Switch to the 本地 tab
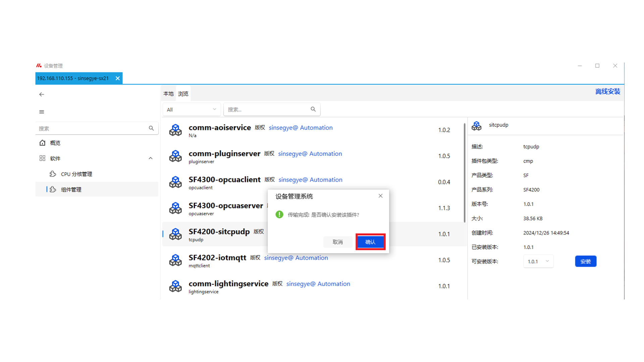Viewport: 644px width, 362px height. 168,94
